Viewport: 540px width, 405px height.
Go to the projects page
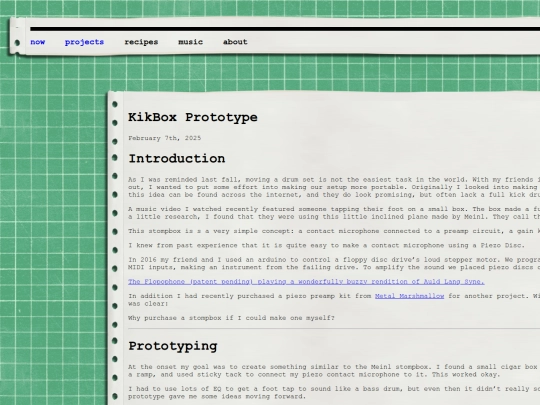[x=84, y=42]
